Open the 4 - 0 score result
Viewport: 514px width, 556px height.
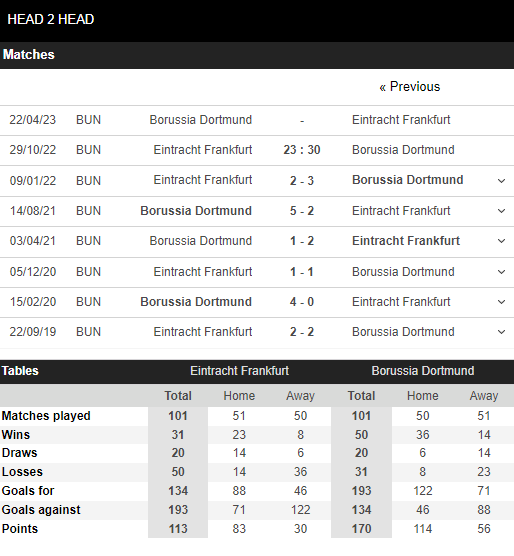[x=302, y=302]
